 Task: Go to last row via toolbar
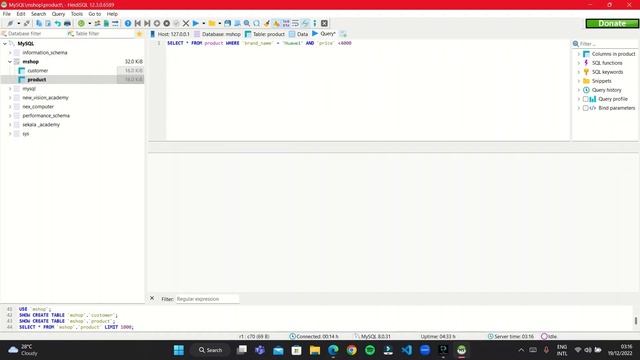[x=147, y=23]
